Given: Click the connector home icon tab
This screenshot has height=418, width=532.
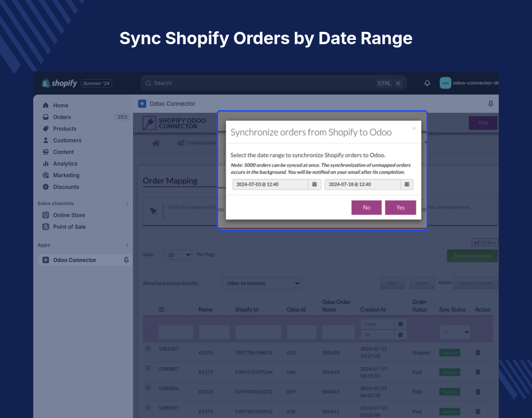Looking at the screenshot, I should [156, 143].
